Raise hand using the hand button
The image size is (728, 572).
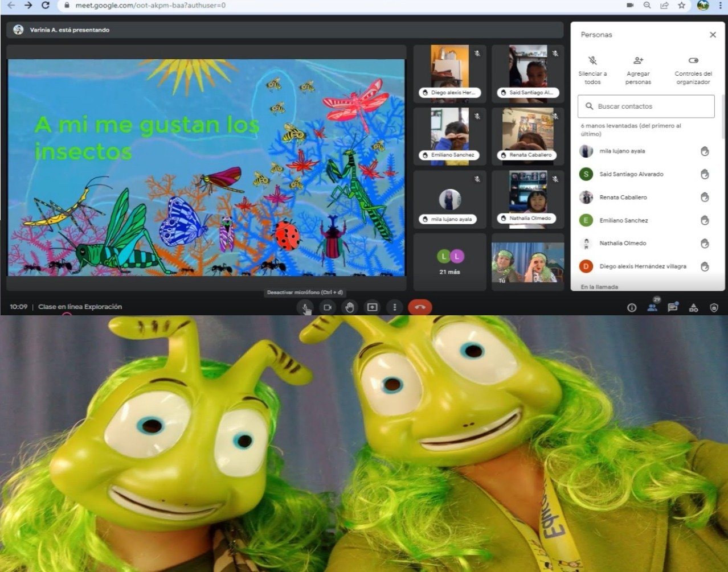350,307
